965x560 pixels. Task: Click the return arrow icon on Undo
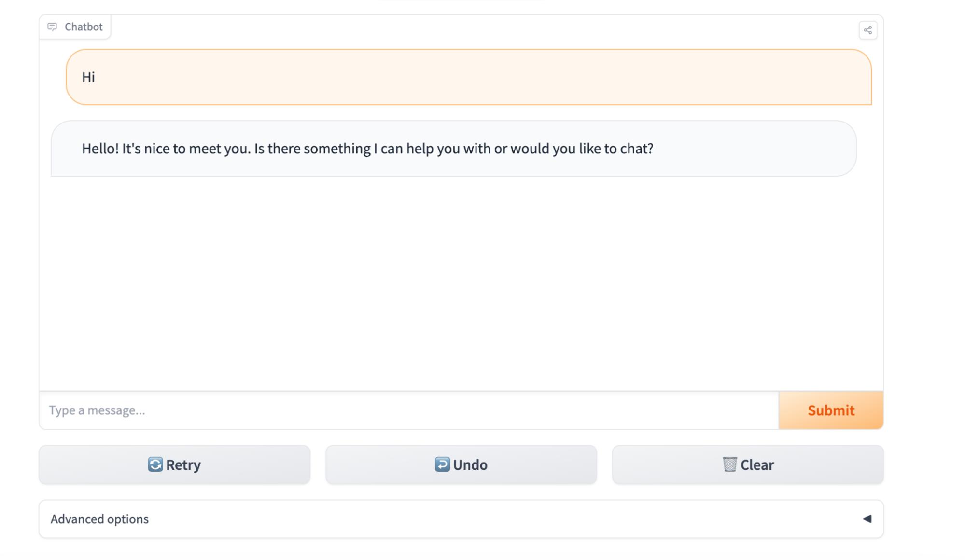point(442,464)
